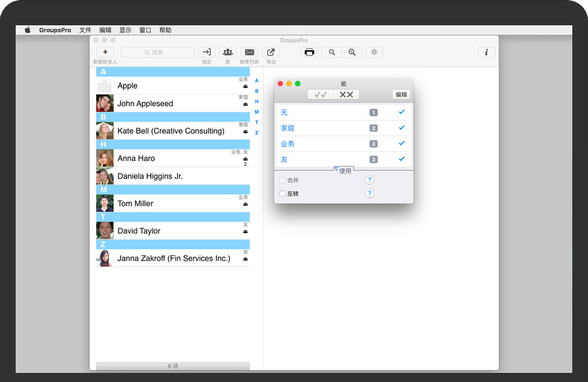Screen dimensions: 588x382
Task: Click the assign arrow icon in toolbar
Action: pos(207,52)
